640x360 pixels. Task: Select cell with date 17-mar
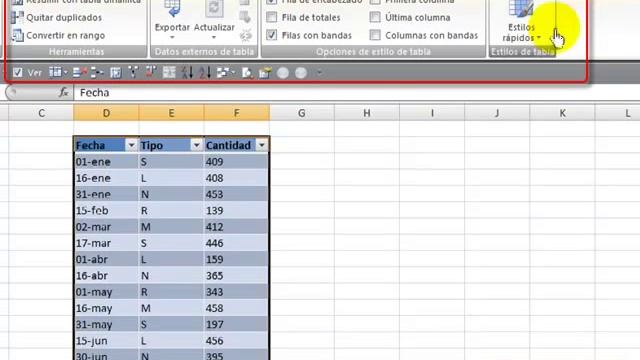point(106,243)
